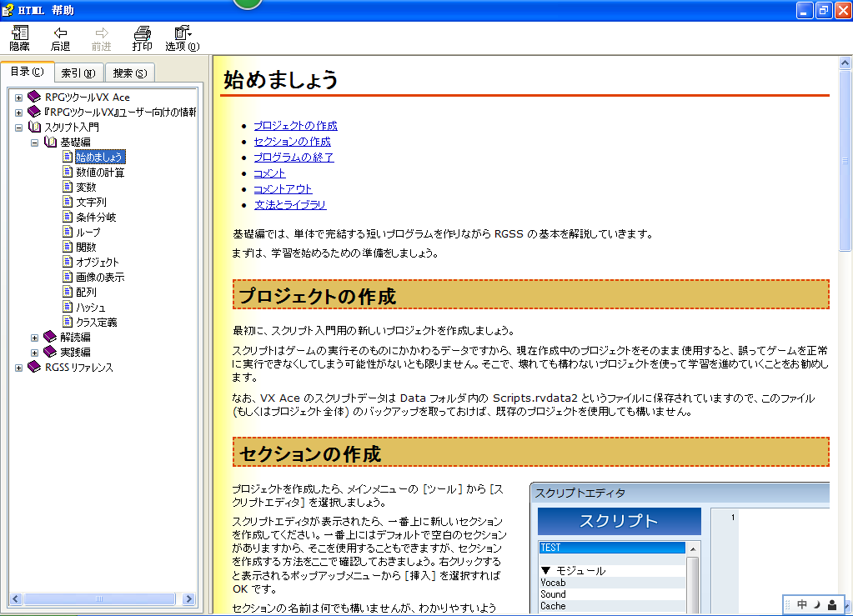Click open-book icon beside 基礎編
This screenshot has width=853, height=616.
click(x=50, y=142)
